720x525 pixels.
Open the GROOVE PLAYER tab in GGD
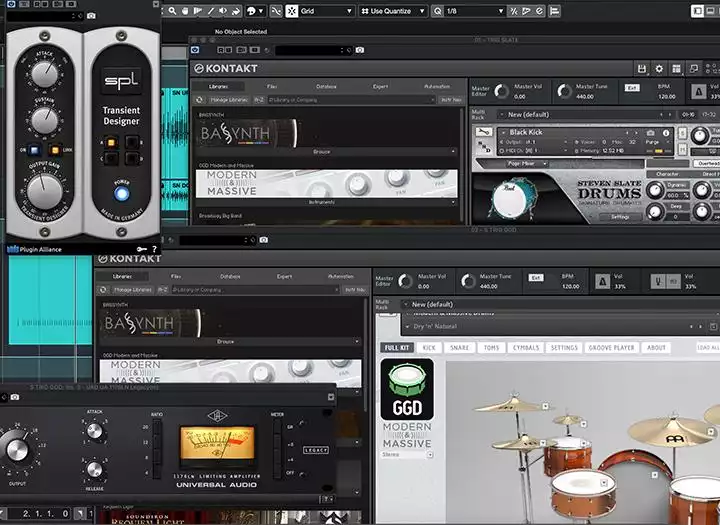[x=611, y=348]
